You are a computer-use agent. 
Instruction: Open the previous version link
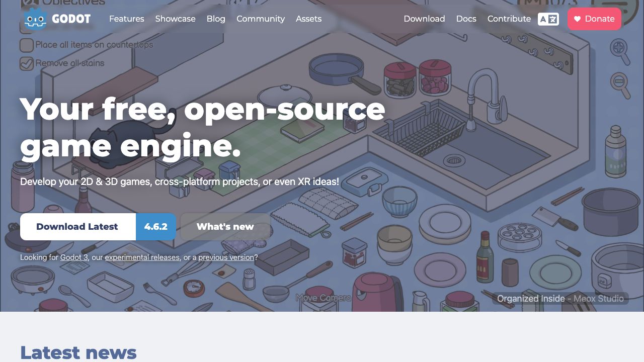click(226, 257)
